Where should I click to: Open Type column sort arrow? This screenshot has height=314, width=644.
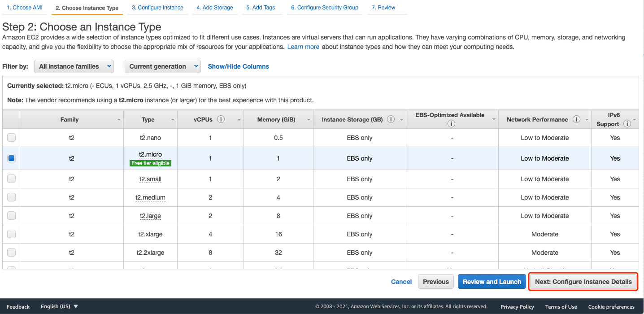[173, 120]
